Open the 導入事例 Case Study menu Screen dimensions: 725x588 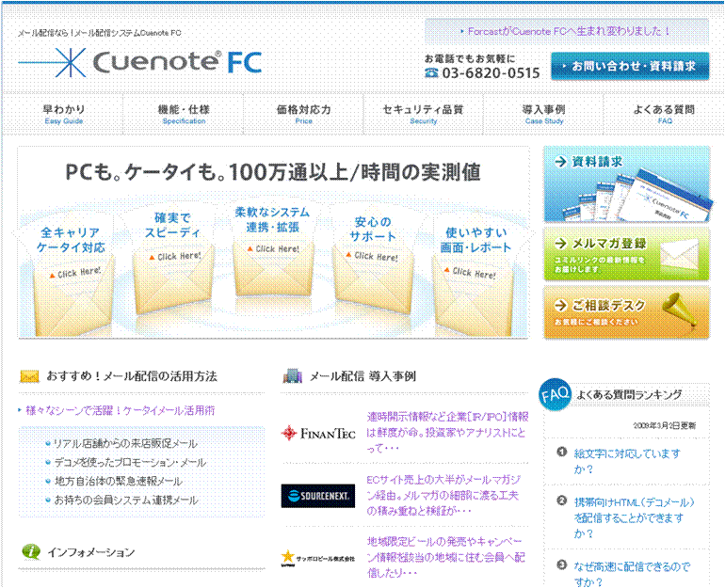click(x=544, y=114)
